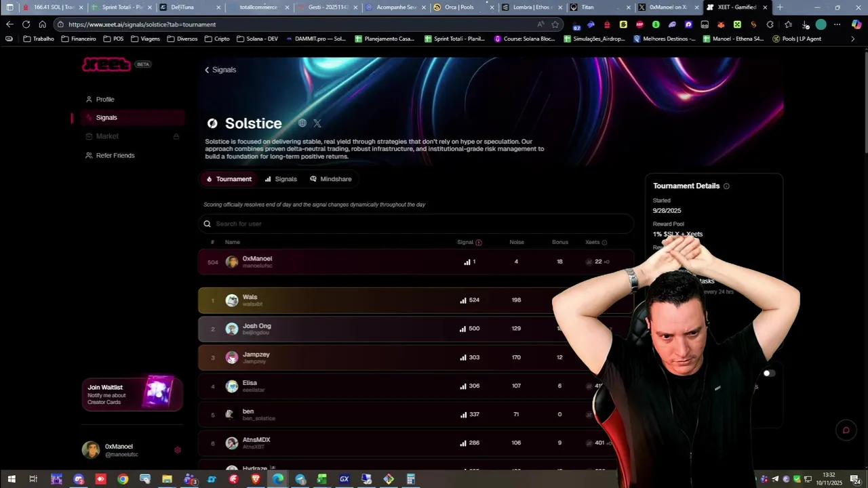Click Tournament Details info icon
This screenshot has width=868, height=488.
[x=726, y=186]
